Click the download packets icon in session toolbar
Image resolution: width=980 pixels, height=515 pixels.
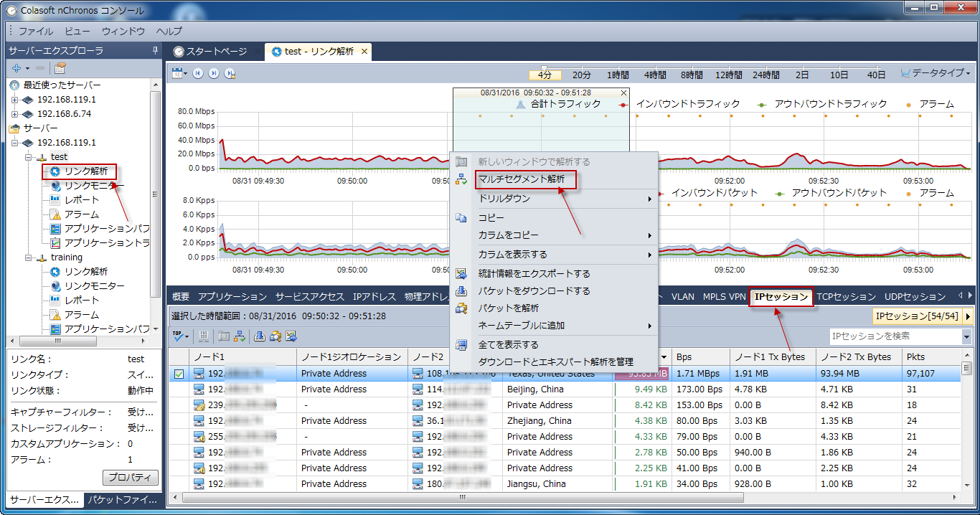click(260, 336)
